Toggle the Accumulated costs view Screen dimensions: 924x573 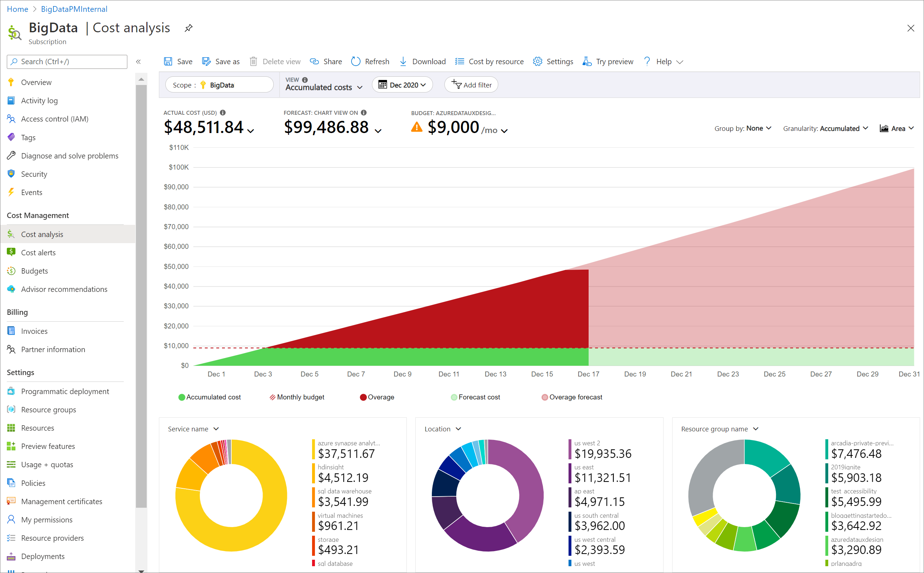pos(324,86)
